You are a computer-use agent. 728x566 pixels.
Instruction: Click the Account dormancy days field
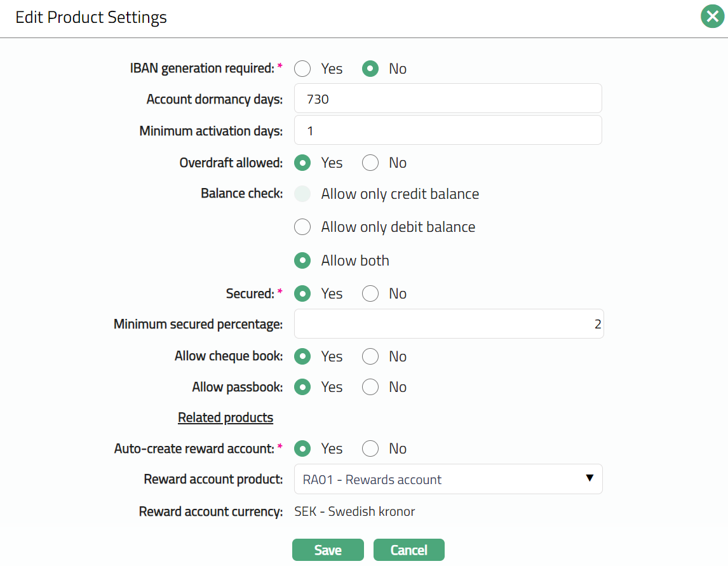point(448,99)
